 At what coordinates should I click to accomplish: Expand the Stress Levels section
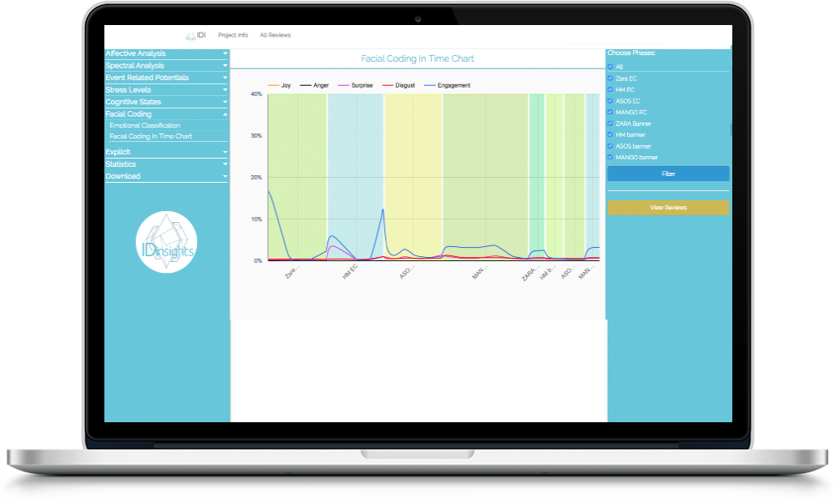[x=165, y=89]
